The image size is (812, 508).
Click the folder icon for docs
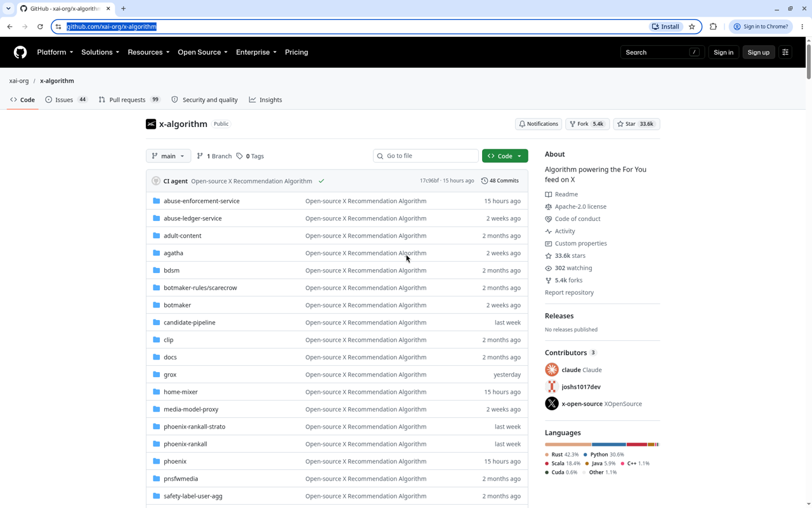pyautogui.click(x=156, y=358)
